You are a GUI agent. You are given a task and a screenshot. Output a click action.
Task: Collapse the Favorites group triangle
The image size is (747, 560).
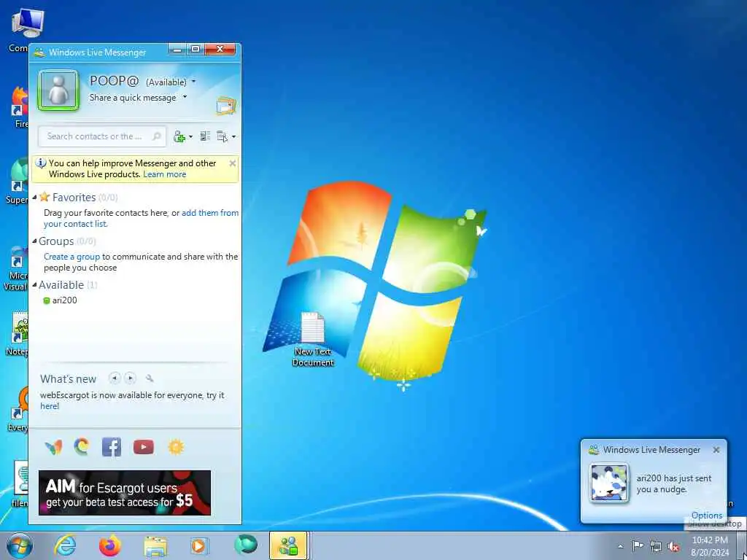coord(34,197)
